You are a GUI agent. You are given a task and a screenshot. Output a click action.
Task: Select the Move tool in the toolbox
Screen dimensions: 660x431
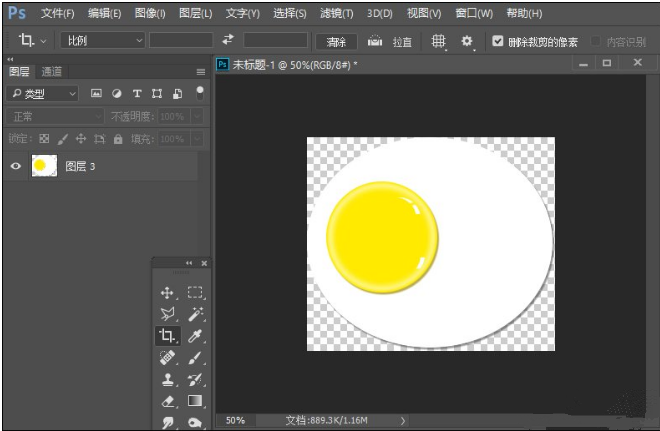point(167,293)
